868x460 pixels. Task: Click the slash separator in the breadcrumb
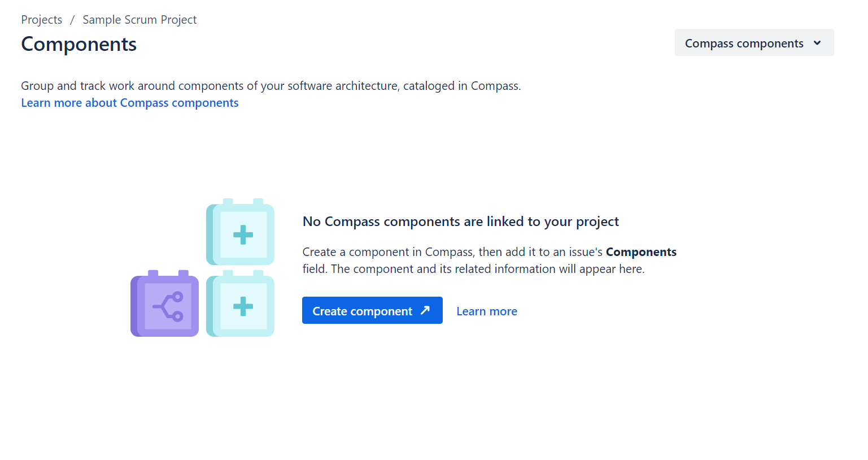pyautogui.click(x=72, y=20)
